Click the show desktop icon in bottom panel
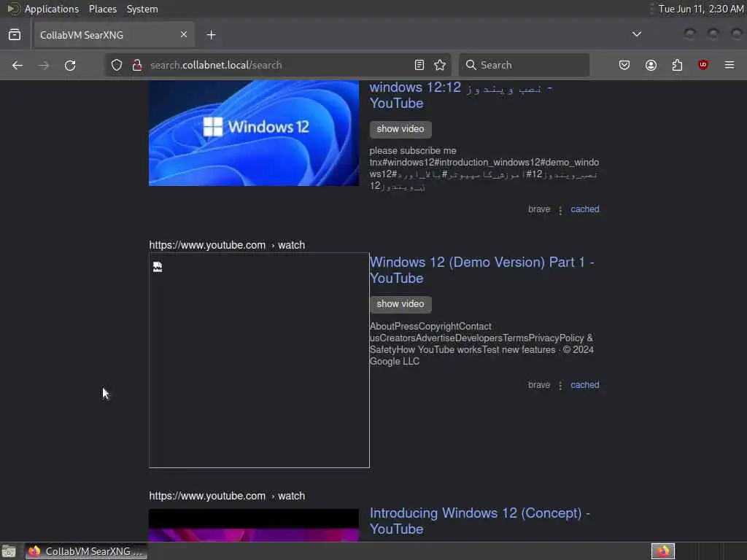Image resolution: width=747 pixels, height=560 pixels. (x=9, y=551)
